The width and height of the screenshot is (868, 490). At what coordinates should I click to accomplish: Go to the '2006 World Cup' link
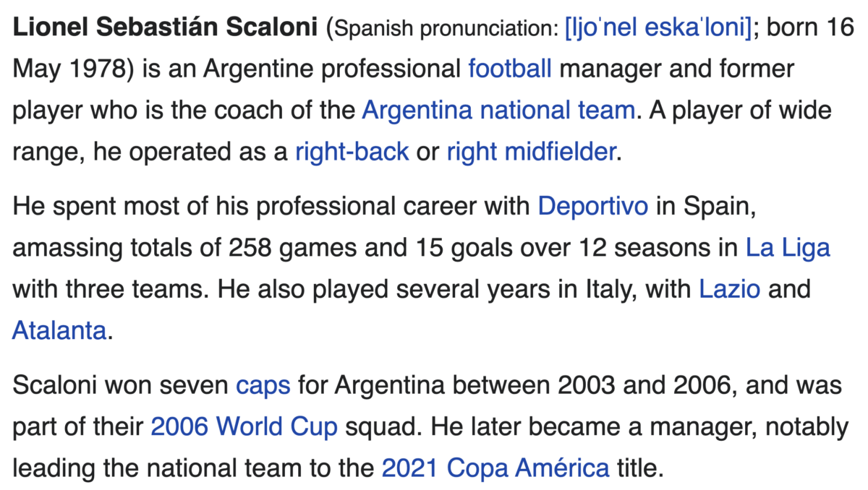tap(244, 427)
